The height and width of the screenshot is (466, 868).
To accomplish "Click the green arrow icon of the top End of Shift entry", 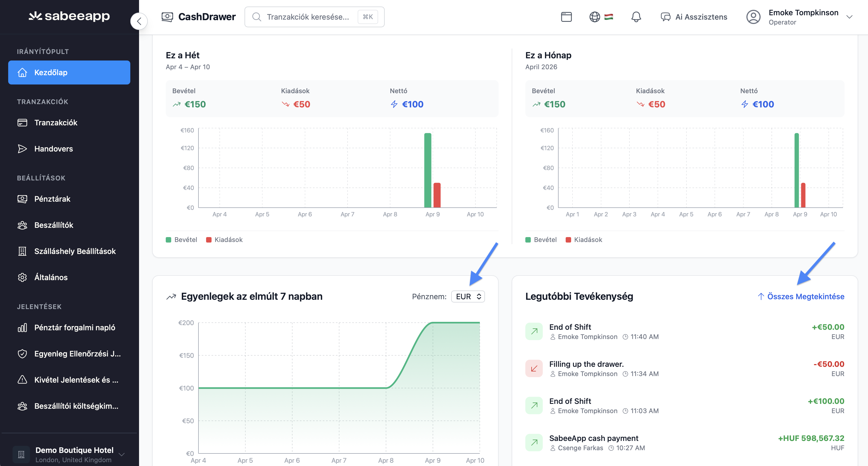I will 534,331.
